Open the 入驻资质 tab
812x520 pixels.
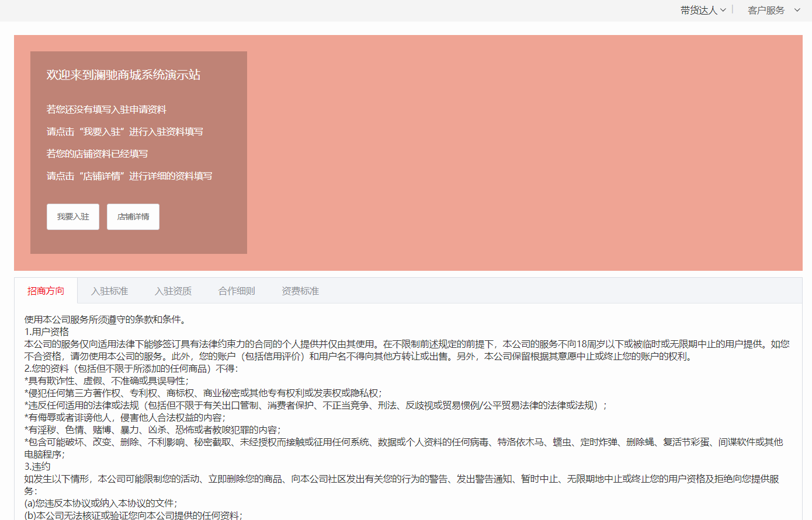point(173,291)
